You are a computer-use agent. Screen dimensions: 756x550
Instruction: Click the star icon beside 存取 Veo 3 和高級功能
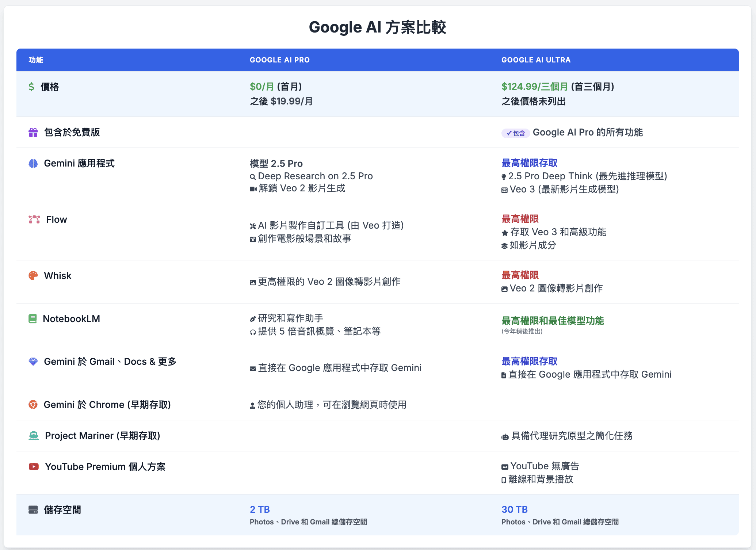point(505,233)
